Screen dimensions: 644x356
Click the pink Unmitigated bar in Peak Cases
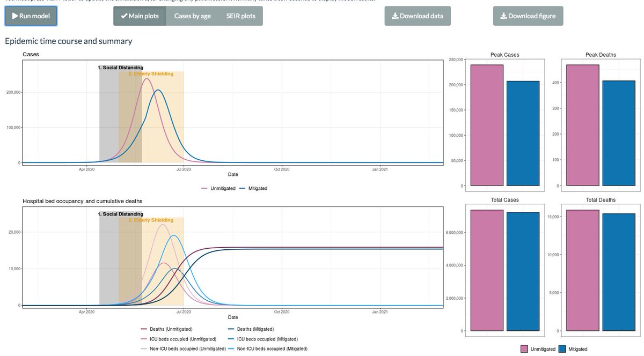click(487, 125)
